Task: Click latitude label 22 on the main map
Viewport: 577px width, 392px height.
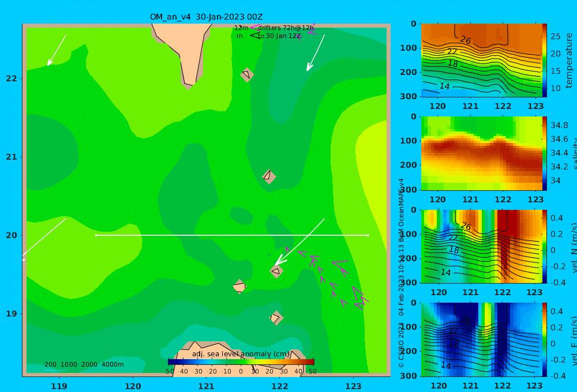Action: [12, 78]
